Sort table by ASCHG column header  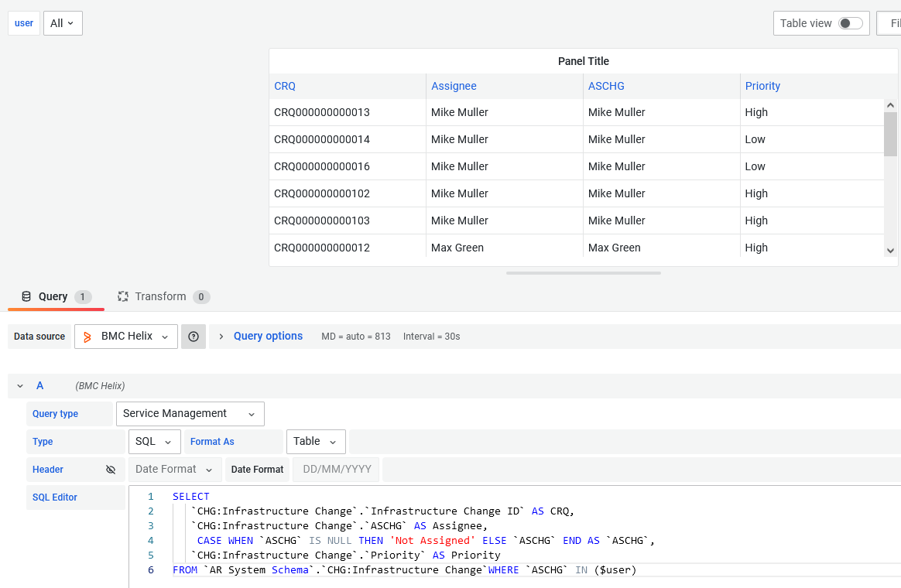click(606, 86)
